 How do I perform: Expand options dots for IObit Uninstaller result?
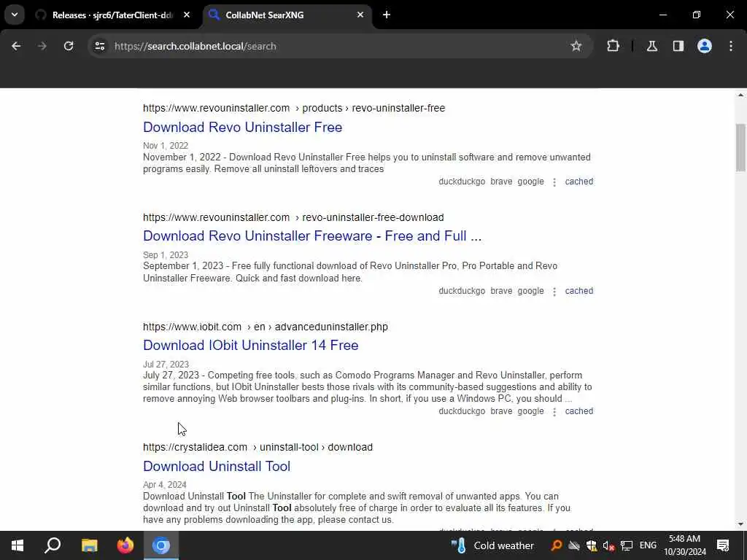554,412
